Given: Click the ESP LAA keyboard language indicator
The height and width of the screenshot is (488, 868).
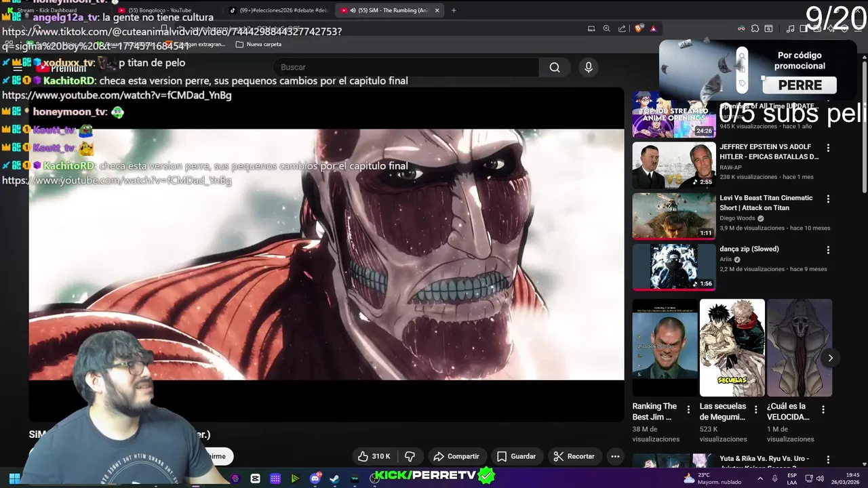Looking at the screenshot, I should click(792, 479).
